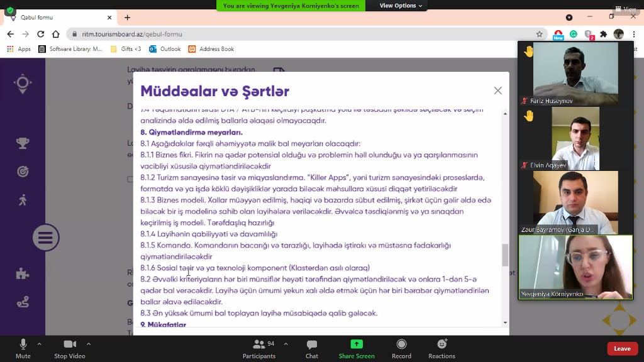Viewport: 644px width, 362px height.
Task: Click the Grammarly extension icon
Action: pyautogui.click(x=574, y=34)
